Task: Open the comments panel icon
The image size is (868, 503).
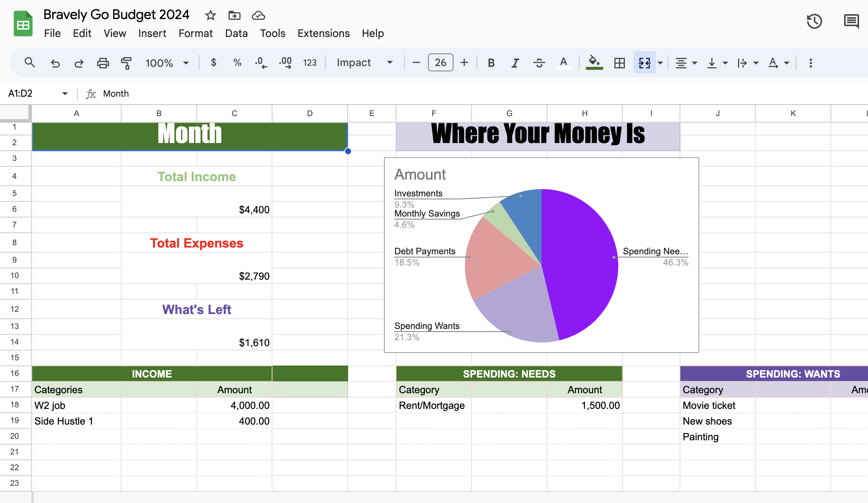Action: tap(851, 21)
